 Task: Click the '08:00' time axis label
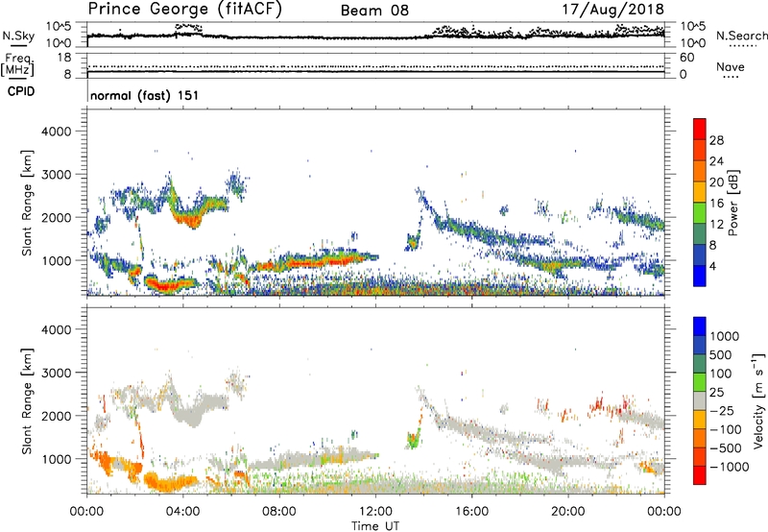point(279,512)
